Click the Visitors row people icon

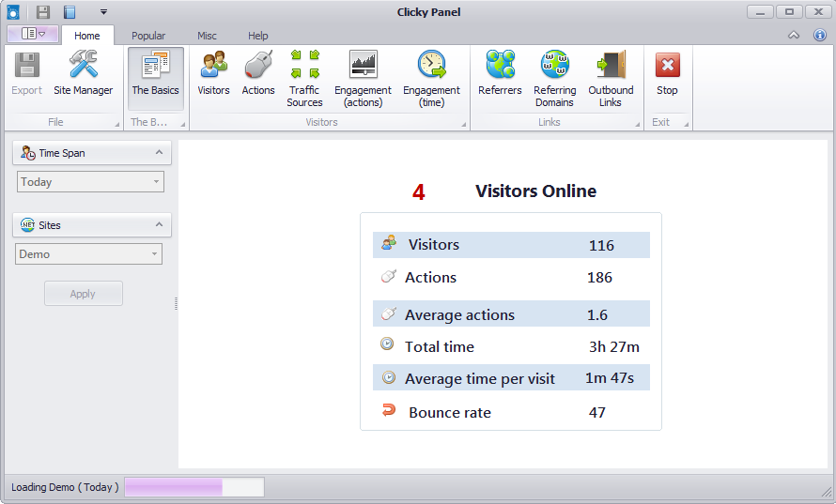[389, 242]
